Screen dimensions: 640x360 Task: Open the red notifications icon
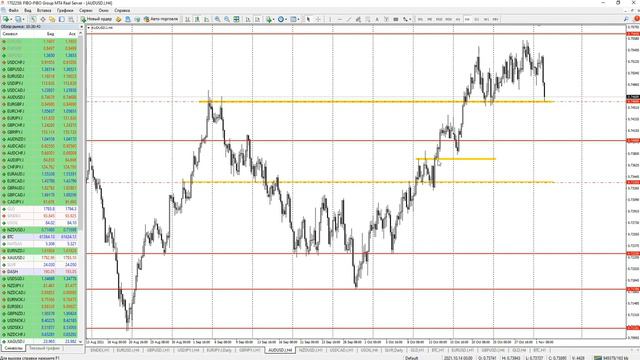pyautogui.click(x=636, y=19)
